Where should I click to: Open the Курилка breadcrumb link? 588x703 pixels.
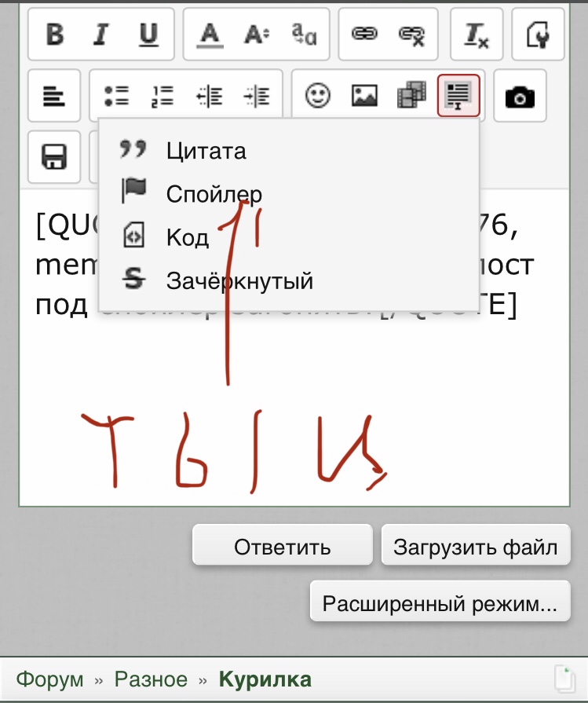265,679
